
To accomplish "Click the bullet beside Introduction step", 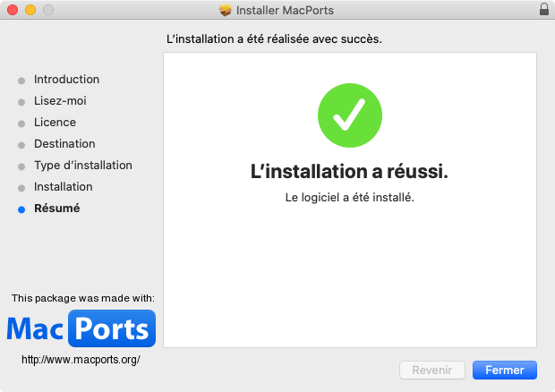I will tap(21, 81).
